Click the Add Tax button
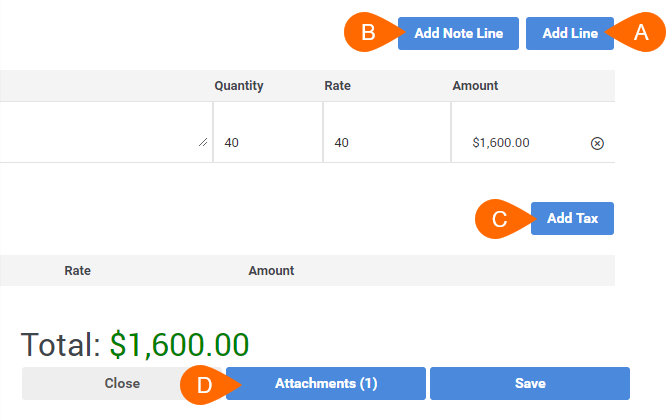 tap(572, 218)
